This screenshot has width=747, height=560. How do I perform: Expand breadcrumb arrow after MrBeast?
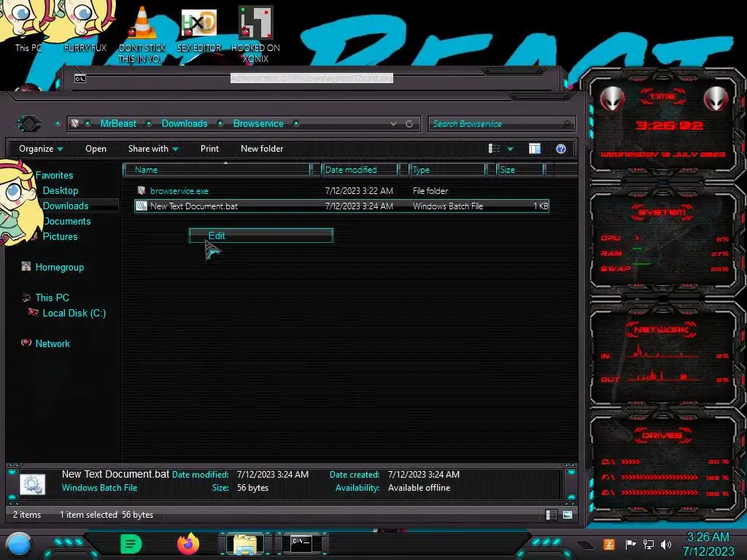point(149,123)
